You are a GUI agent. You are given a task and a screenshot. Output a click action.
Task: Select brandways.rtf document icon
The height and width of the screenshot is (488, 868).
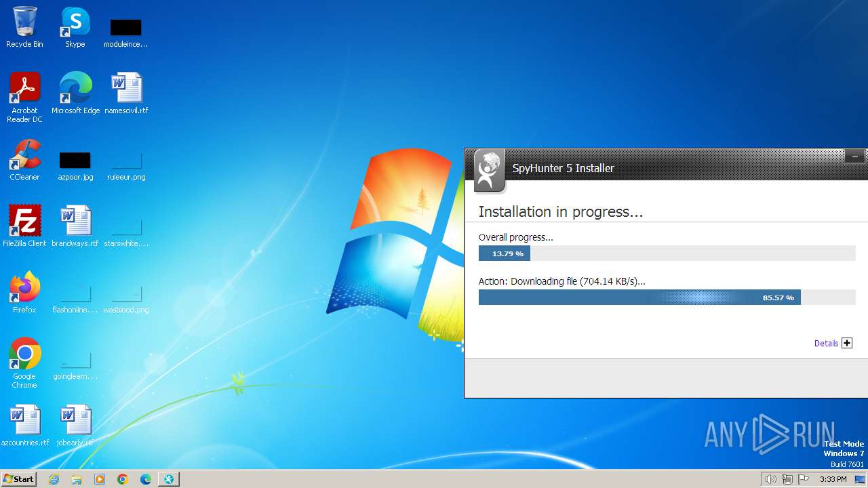click(75, 226)
